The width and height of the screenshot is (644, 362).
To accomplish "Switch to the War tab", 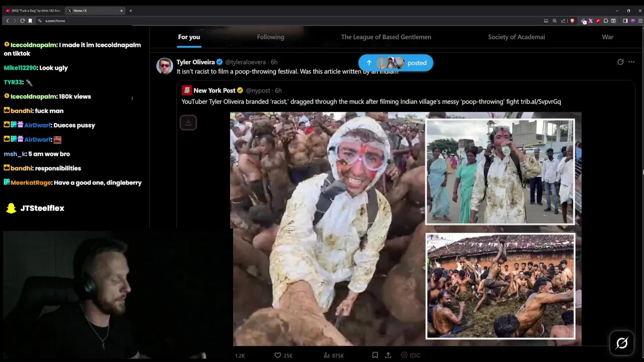I will pyautogui.click(x=607, y=37).
